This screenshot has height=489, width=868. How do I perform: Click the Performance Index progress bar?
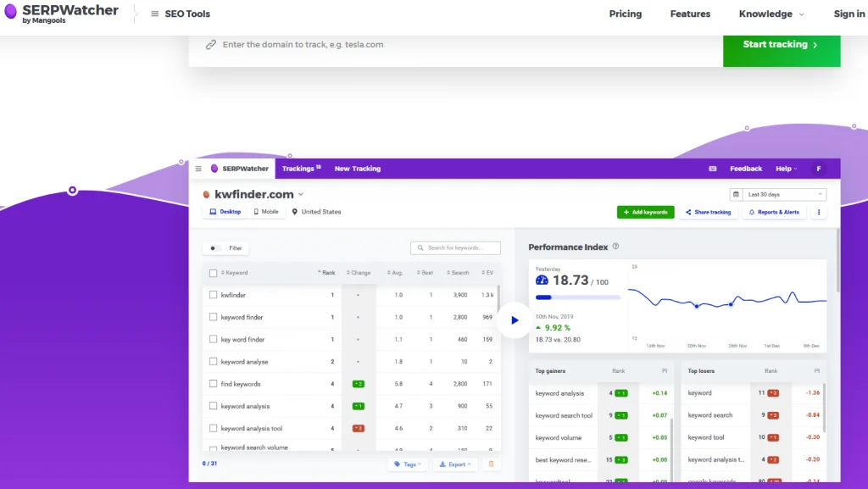tap(577, 297)
